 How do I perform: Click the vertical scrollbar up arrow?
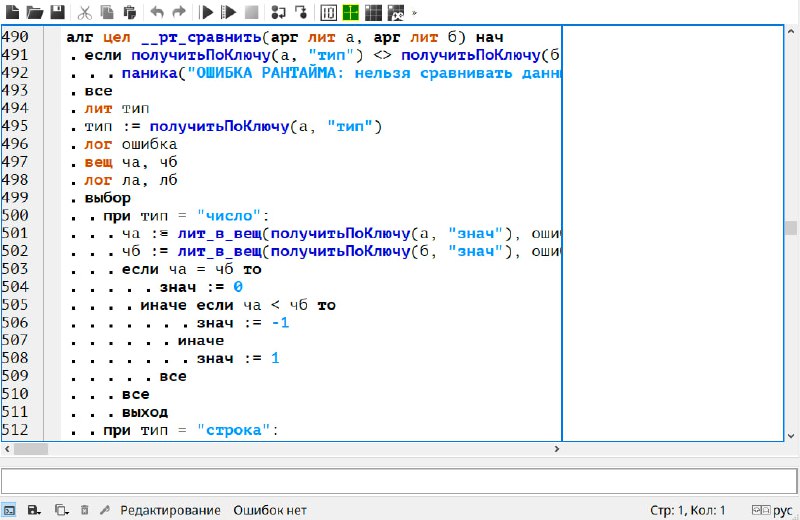coord(791,31)
